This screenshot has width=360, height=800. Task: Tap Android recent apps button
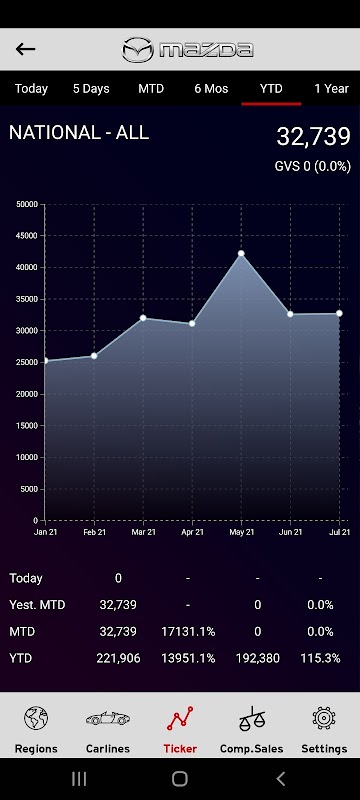pyautogui.click(x=79, y=779)
